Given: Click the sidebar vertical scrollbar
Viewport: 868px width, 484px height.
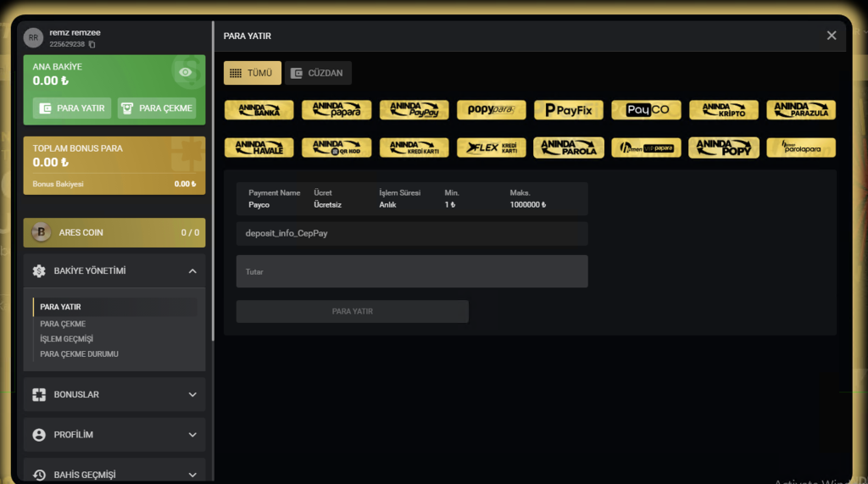Looking at the screenshot, I should click(x=213, y=181).
